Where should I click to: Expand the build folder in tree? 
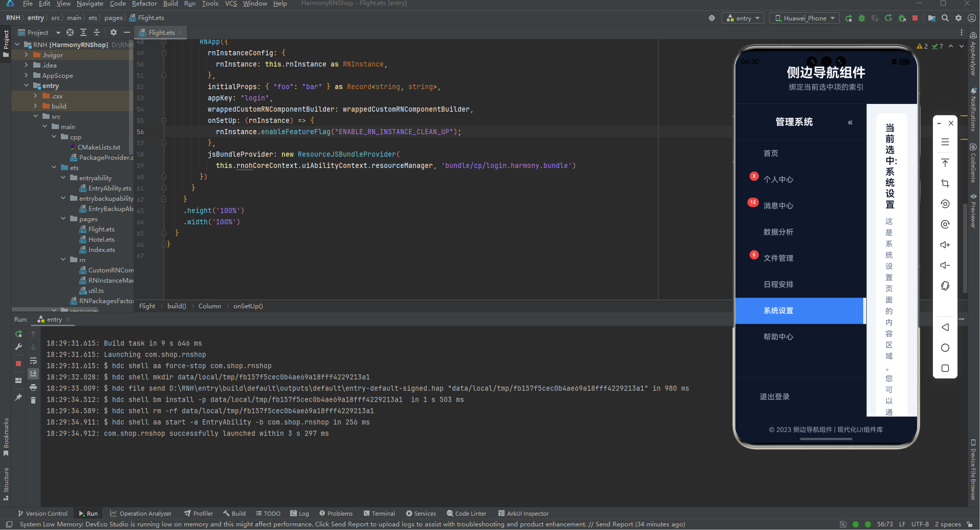tap(35, 106)
